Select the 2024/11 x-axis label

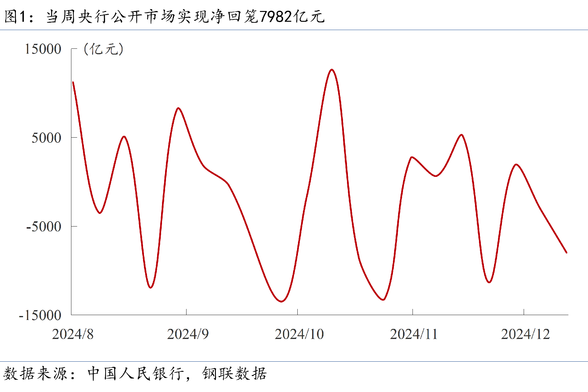tap(414, 334)
